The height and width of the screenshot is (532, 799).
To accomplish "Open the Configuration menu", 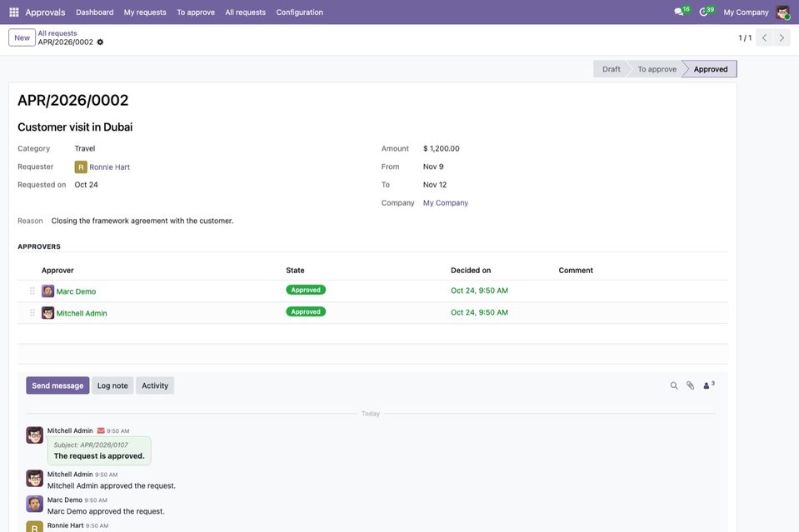I will pyautogui.click(x=300, y=12).
